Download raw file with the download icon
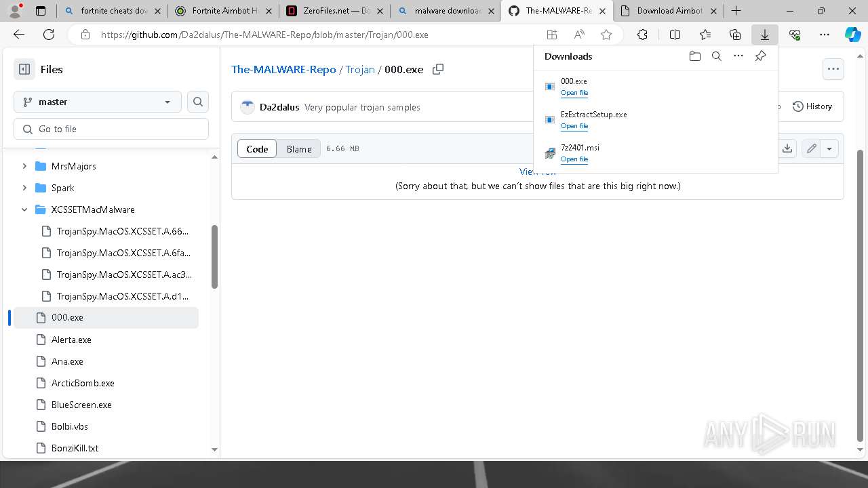 (787, 148)
